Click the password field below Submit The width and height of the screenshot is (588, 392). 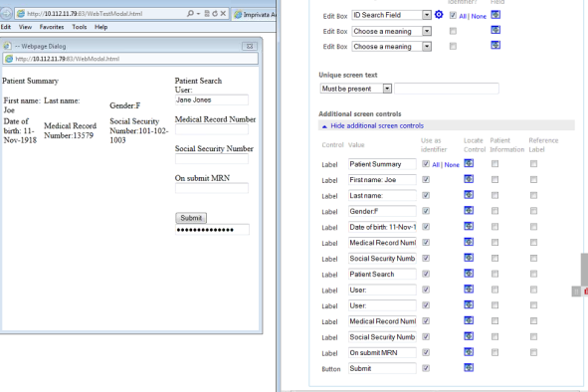tap(212, 230)
